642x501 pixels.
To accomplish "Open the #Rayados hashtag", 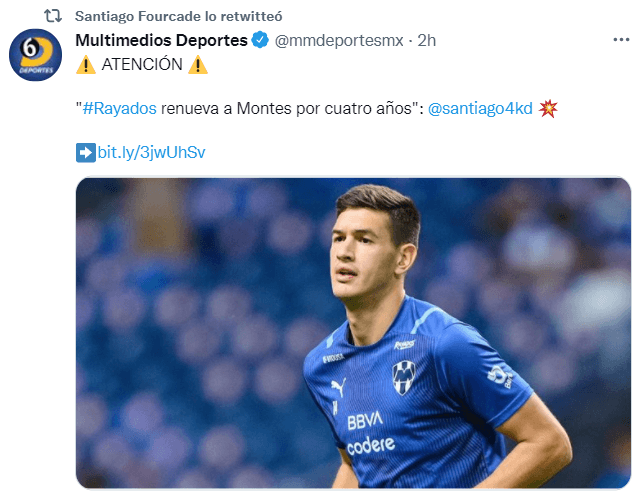I will [x=119, y=108].
